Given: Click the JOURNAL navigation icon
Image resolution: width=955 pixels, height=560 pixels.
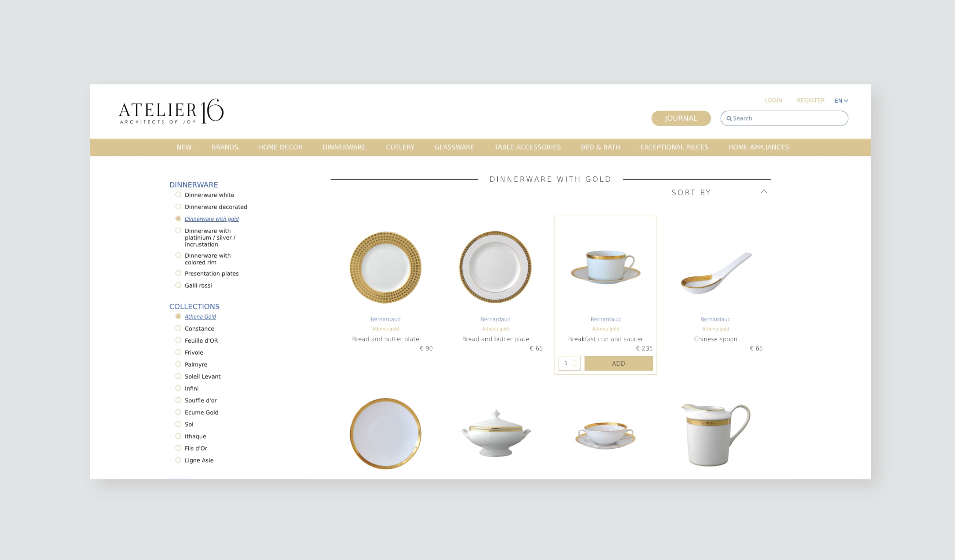Looking at the screenshot, I should click(680, 118).
